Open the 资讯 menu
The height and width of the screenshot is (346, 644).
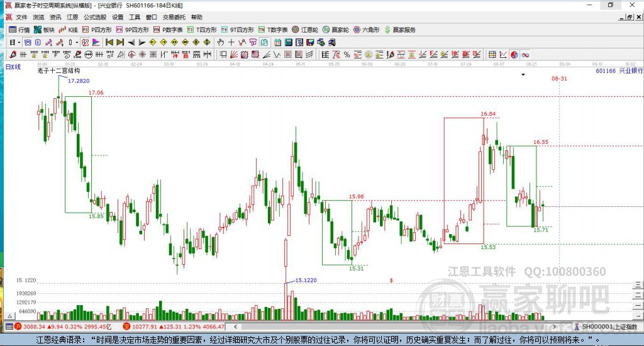[55, 17]
